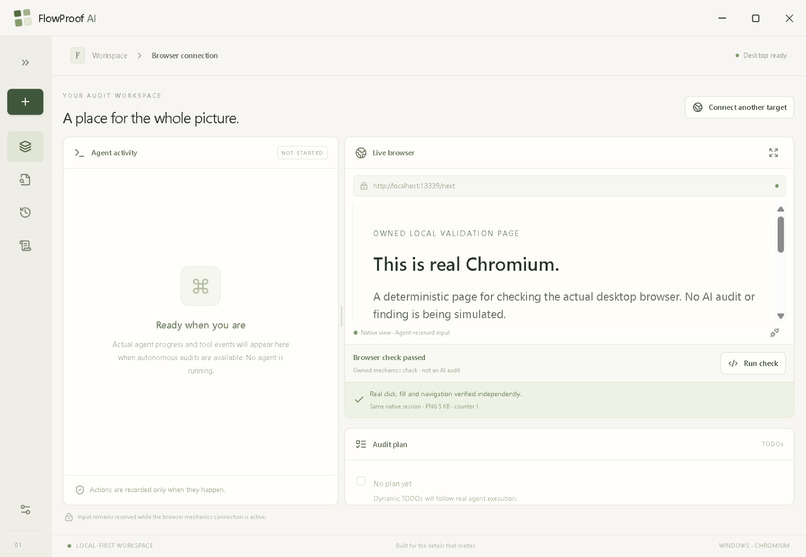806x557 pixels.
Task: Click the WINDOWS · CHROMIUM status text
Action: (x=754, y=545)
